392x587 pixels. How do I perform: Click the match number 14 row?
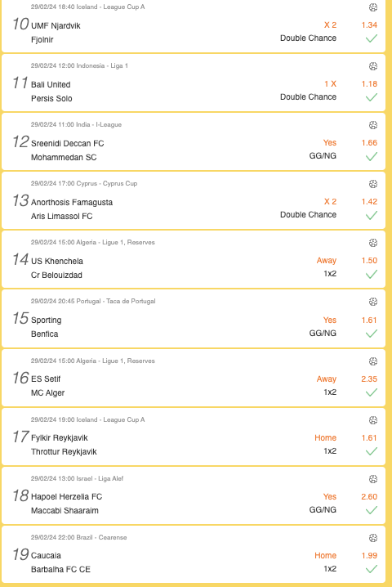tap(194, 259)
